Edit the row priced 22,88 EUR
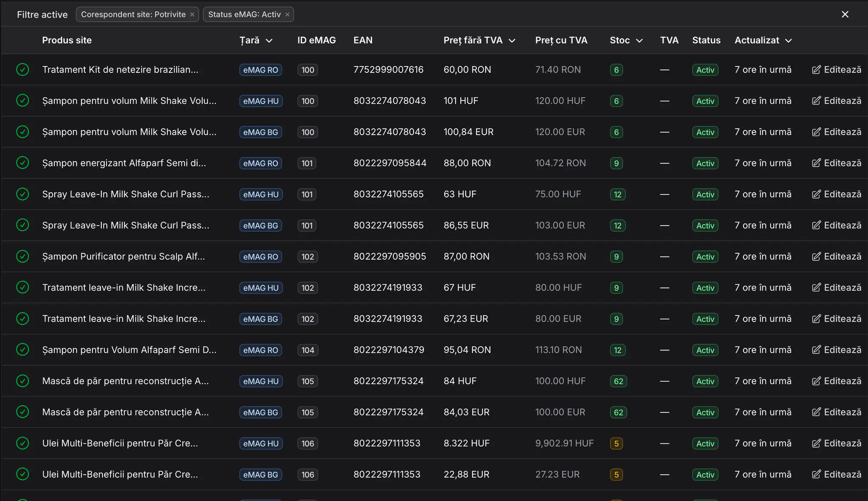 tap(836, 474)
